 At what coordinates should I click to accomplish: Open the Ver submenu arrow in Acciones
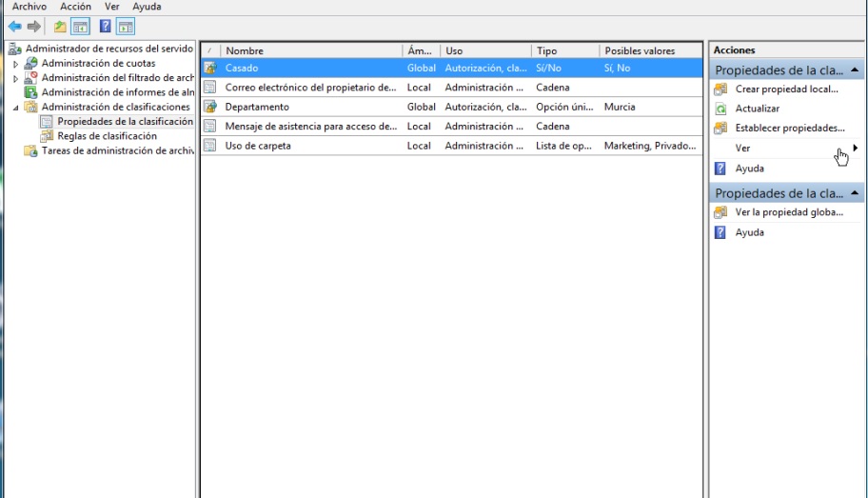click(x=855, y=148)
